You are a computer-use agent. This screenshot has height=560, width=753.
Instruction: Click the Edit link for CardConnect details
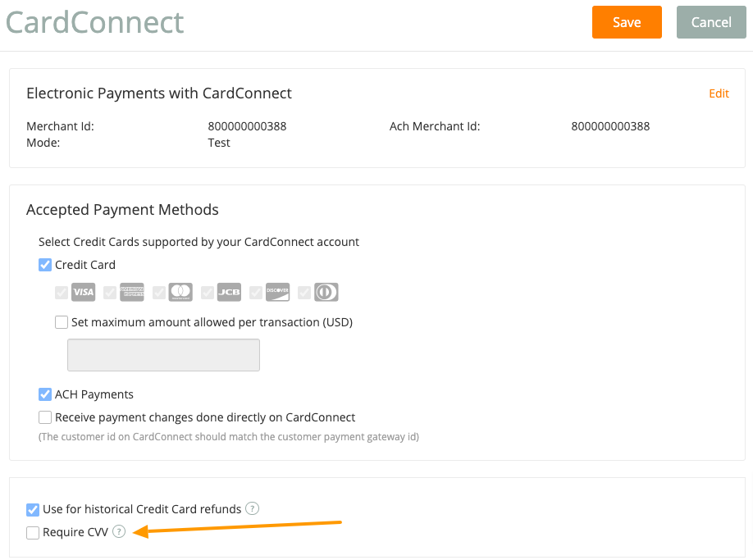tap(719, 93)
